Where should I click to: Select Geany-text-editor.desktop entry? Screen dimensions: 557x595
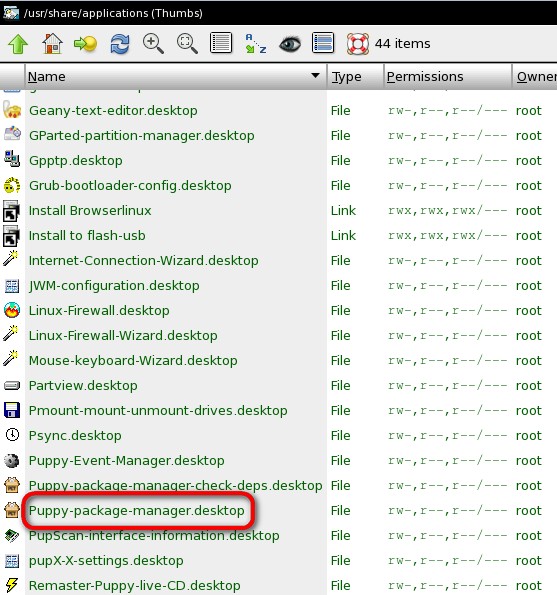pos(113,111)
